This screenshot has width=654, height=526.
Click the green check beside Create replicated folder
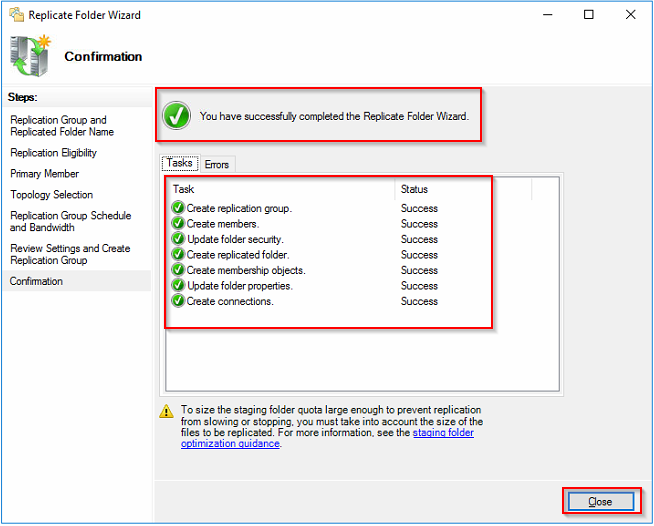point(178,255)
